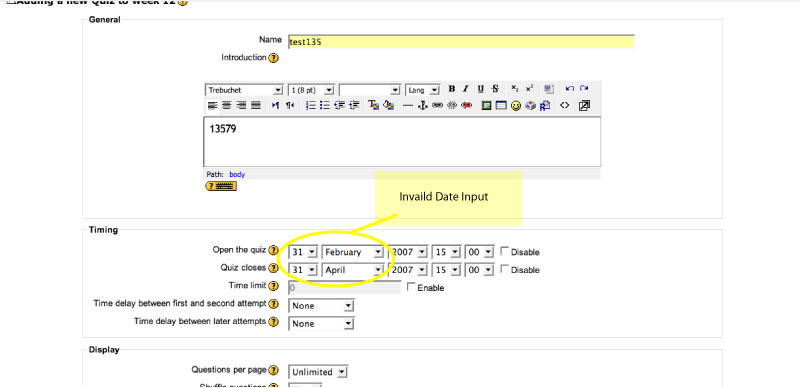Toggle strikethrough formatting in the editor

495,89
